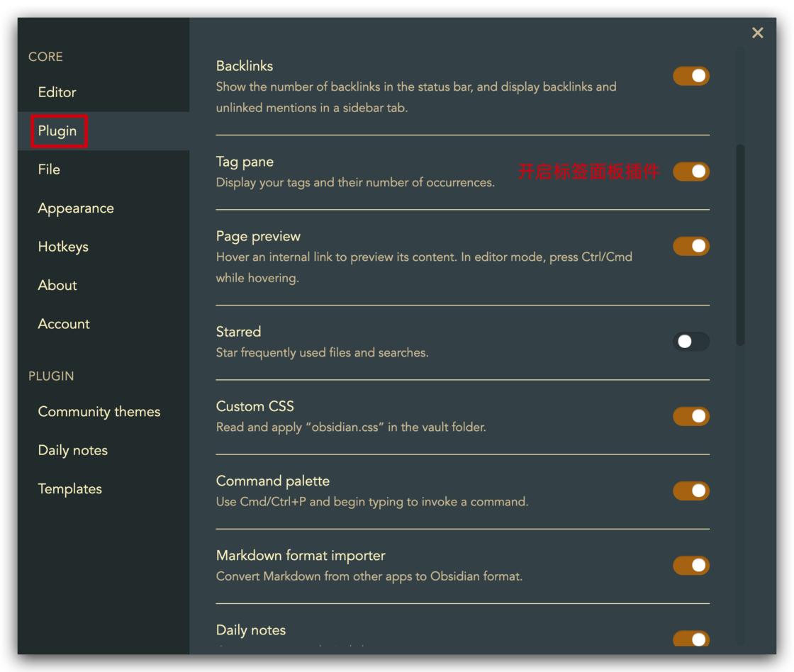Toggle the Daily notes plugin switch
Viewport: 794px width, 672px height.
coord(690,639)
